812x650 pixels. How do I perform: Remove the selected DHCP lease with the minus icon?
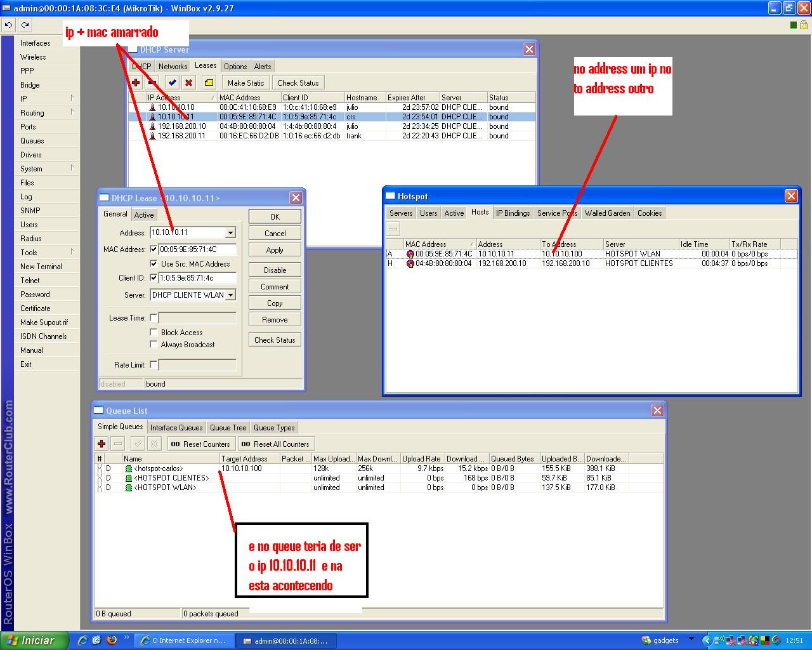point(152,83)
